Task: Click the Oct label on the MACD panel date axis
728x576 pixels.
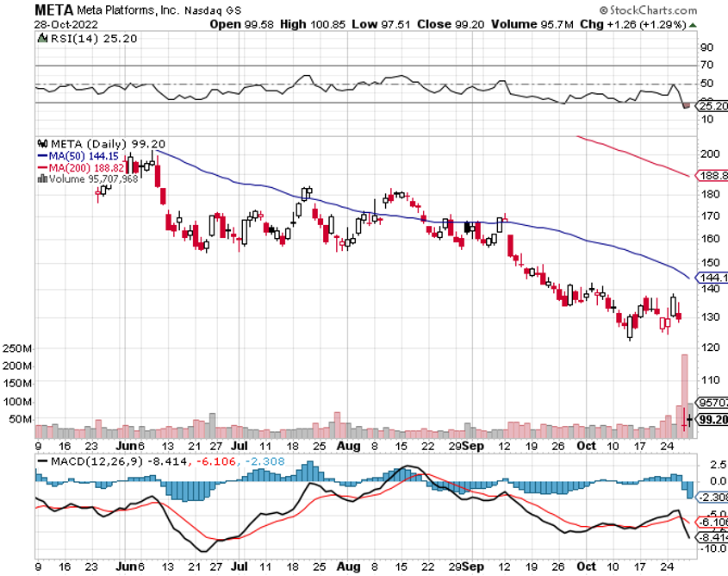Action: (x=586, y=567)
